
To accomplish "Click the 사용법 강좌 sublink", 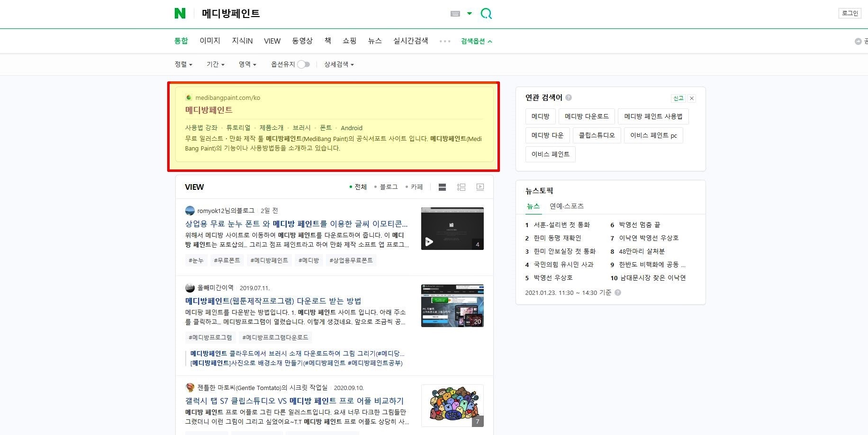I will (x=201, y=128).
